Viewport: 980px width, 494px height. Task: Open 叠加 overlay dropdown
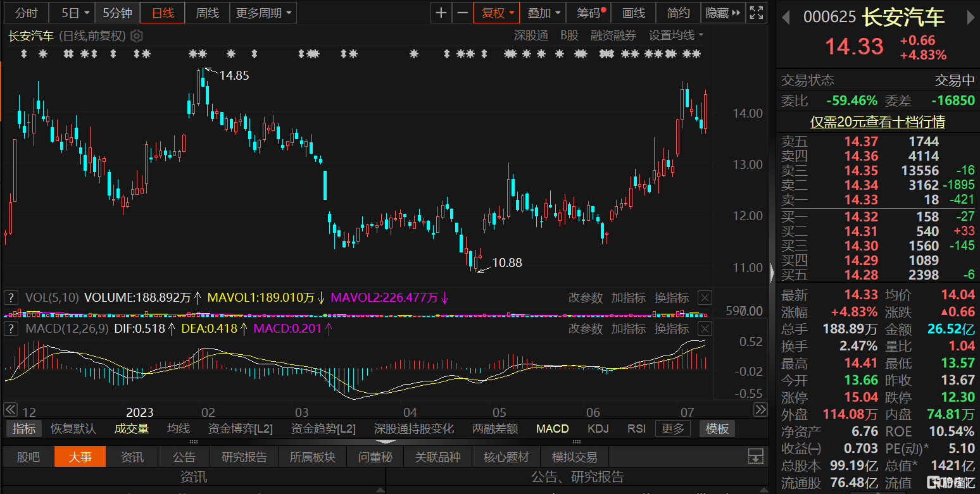pos(544,13)
